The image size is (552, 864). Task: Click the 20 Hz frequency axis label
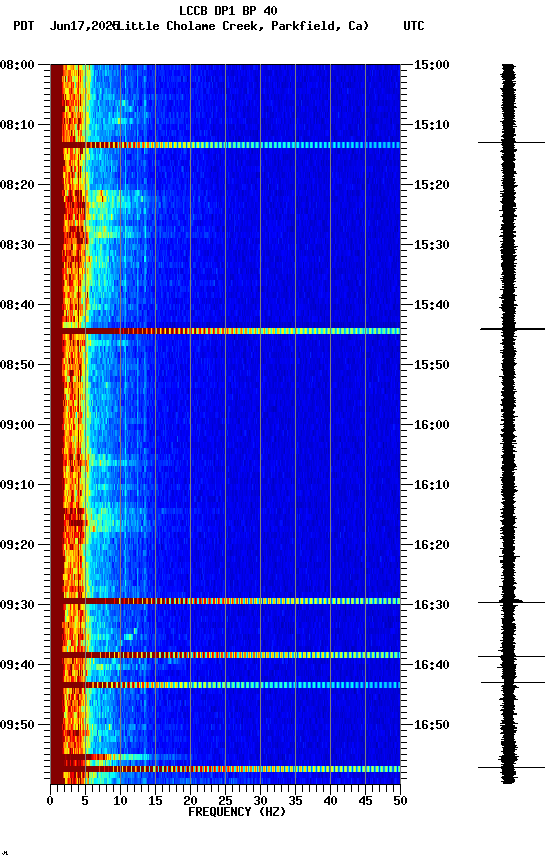[190, 801]
